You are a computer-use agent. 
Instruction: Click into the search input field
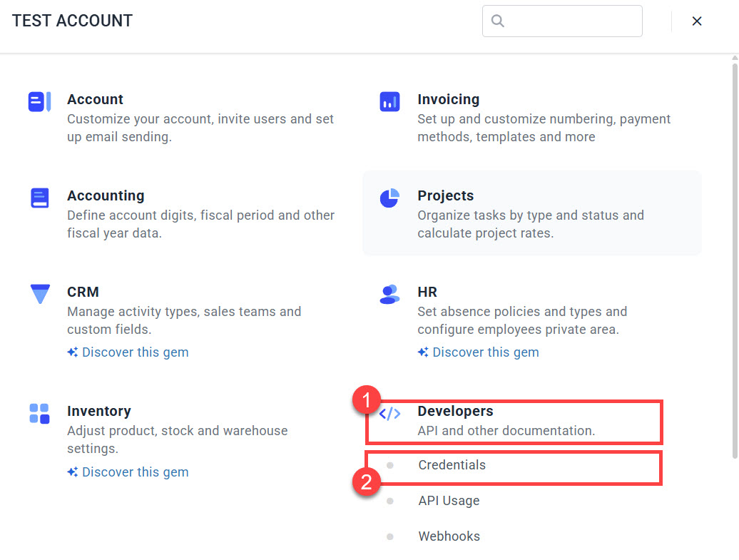562,21
